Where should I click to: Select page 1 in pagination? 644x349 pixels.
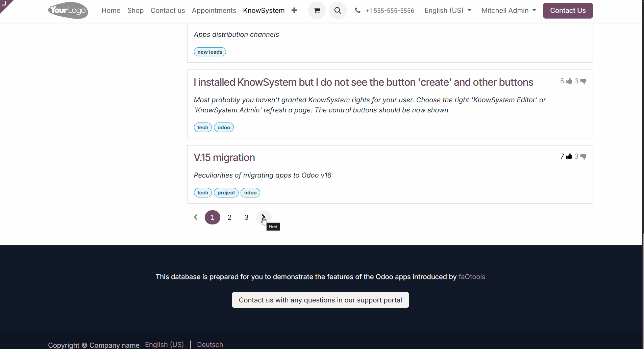213,217
